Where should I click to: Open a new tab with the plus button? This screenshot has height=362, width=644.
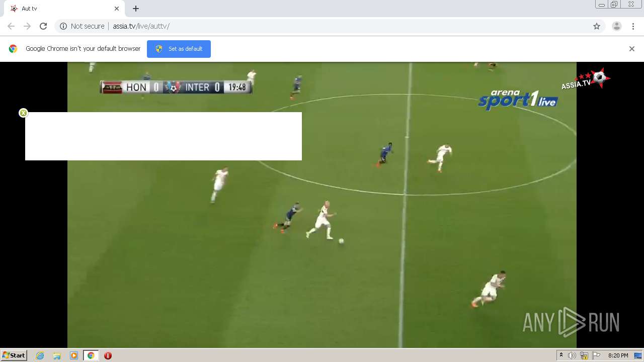(136, 9)
